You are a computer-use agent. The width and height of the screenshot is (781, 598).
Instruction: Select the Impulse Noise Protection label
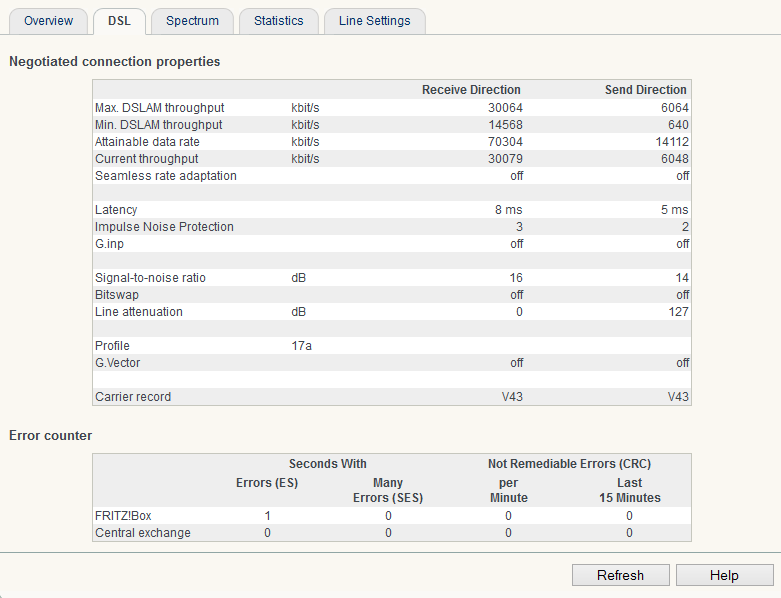(x=164, y=227)
